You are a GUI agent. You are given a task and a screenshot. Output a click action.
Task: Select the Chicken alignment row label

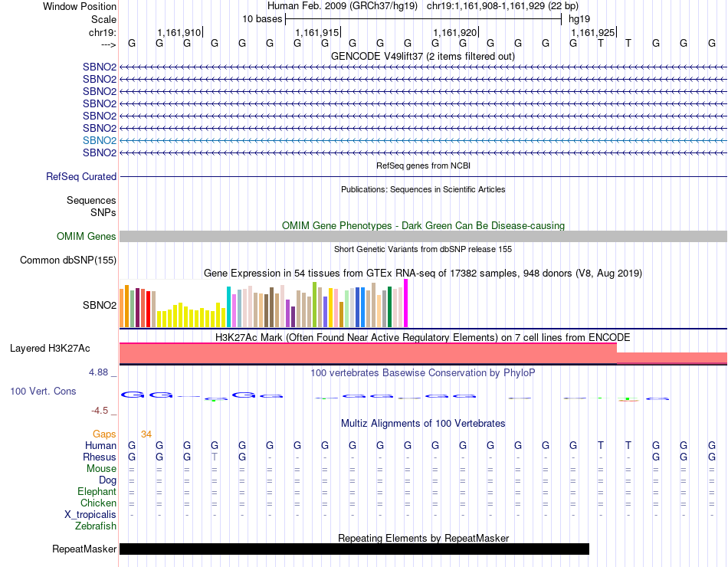98,503
